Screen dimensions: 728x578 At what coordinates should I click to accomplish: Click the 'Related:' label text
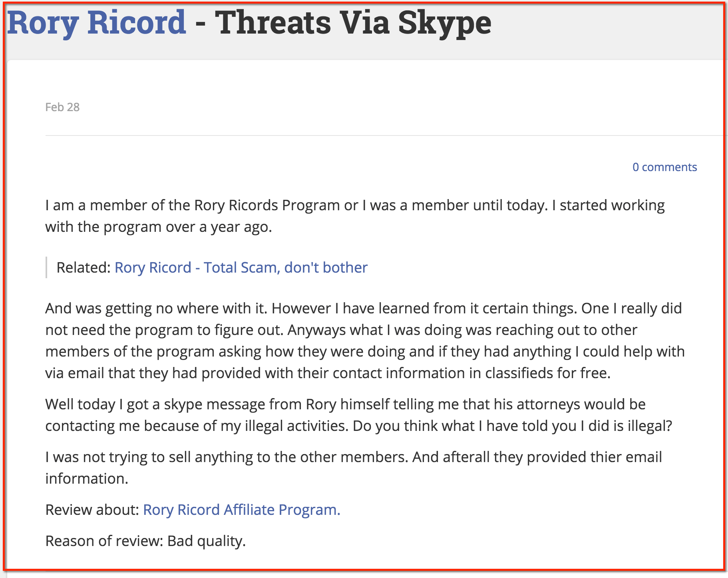tap(83, 267)
